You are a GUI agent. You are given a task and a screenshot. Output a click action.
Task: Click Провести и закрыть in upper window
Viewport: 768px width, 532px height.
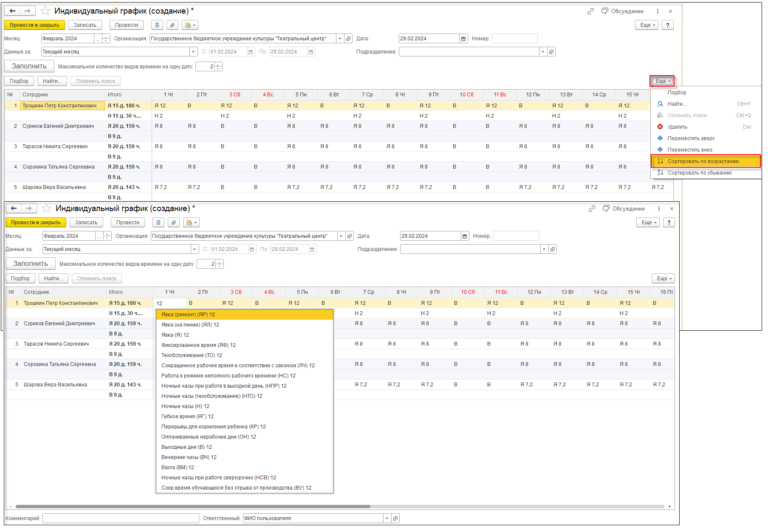click(35, 25)
